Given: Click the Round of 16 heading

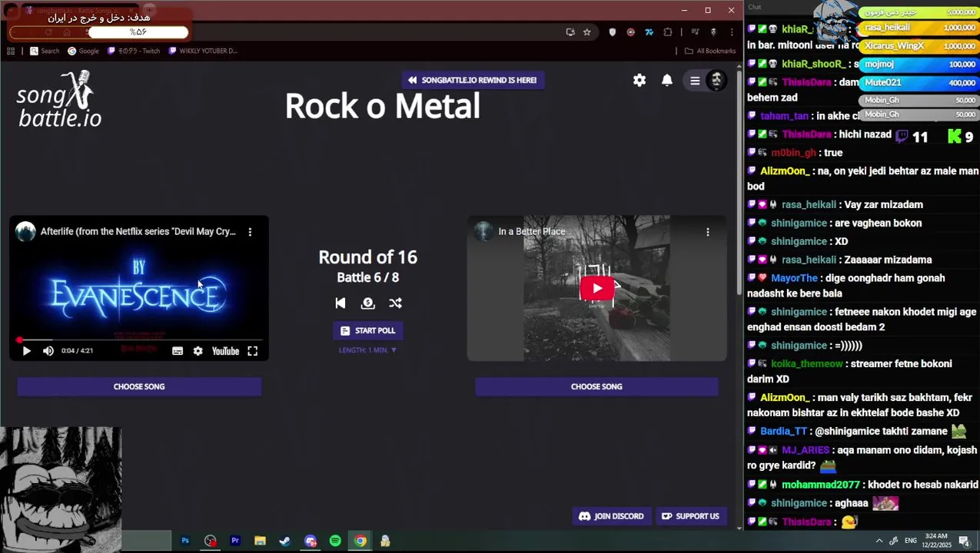Looking at the screenshot, I should 367,257.
